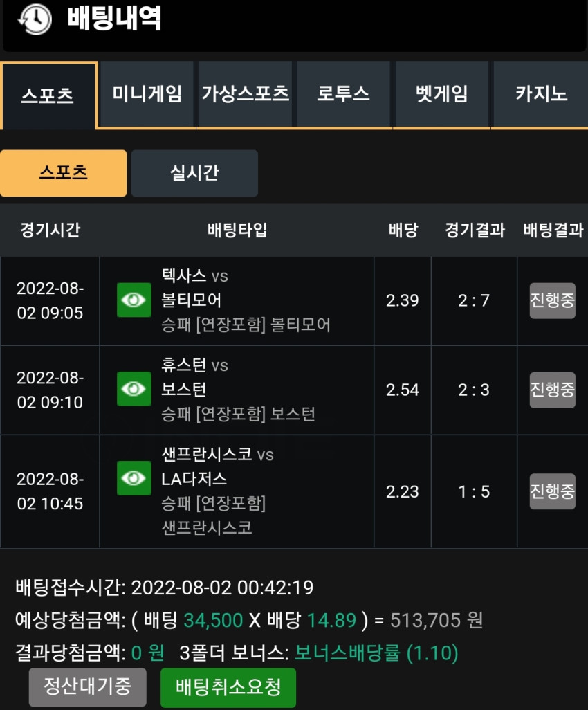Click the 정산대기중 button
Screen dimensions: 588x710
click(88, 687)
